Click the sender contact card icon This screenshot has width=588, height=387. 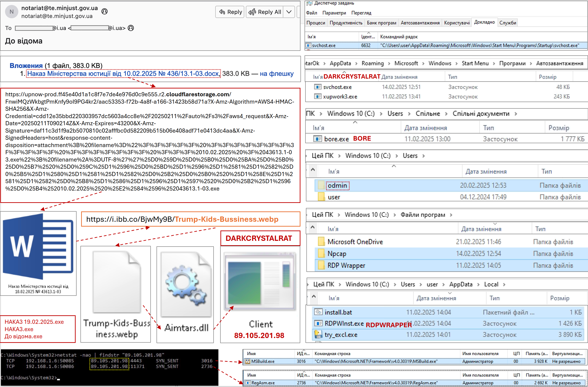pos(105,11)
